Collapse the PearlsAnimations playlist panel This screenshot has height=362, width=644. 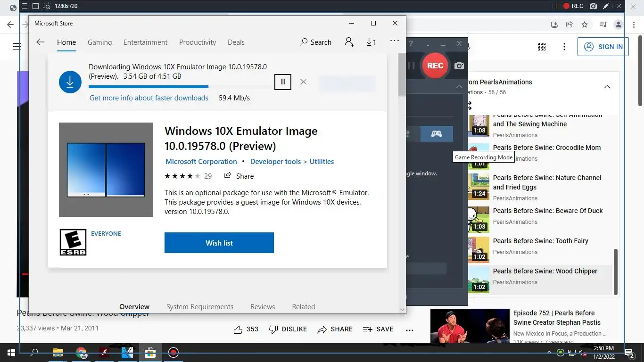point(607,87)
